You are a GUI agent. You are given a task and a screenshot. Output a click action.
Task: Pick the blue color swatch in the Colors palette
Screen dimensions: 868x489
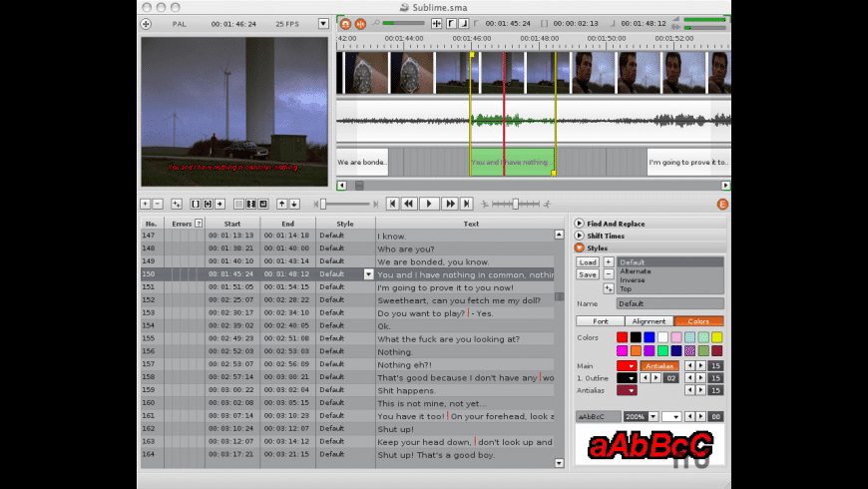650,337
